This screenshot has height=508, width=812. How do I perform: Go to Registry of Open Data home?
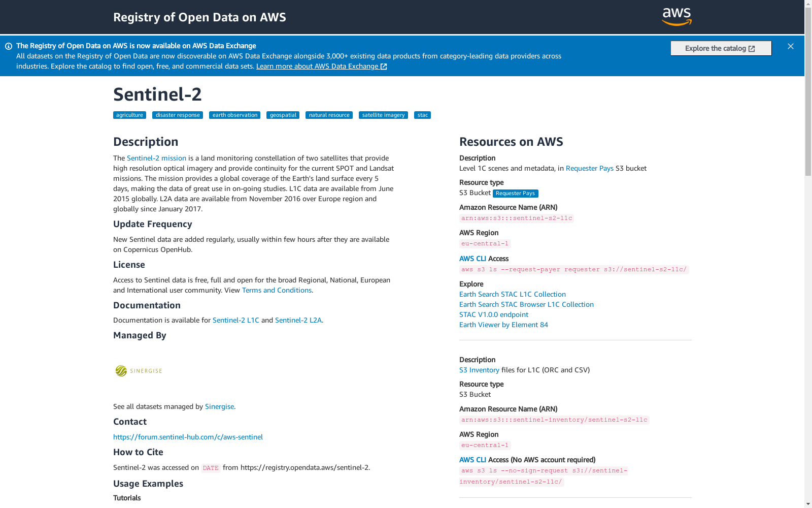point(199,17)
